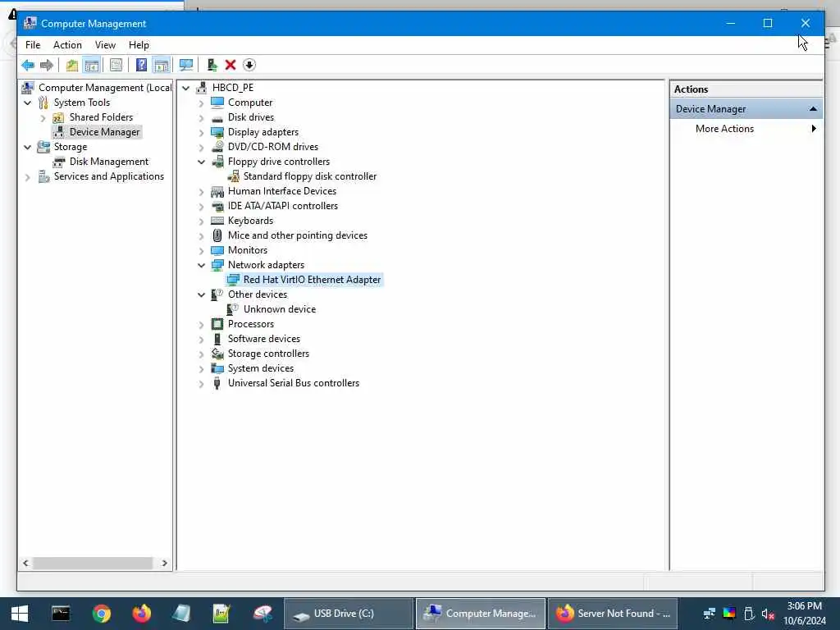The height and width of the screenshot is (630, 840).
Task: Click the blue Help question mark icon
Action: click(141, 65)
